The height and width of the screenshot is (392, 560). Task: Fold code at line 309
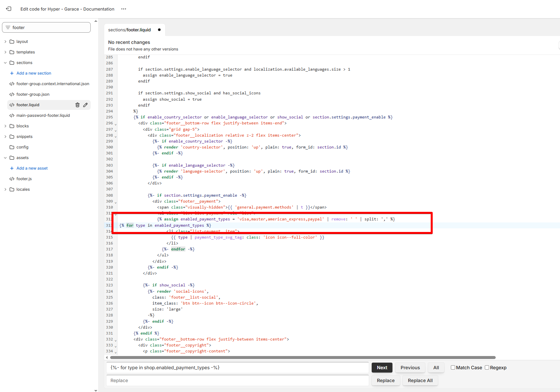[x=115, y=202]
